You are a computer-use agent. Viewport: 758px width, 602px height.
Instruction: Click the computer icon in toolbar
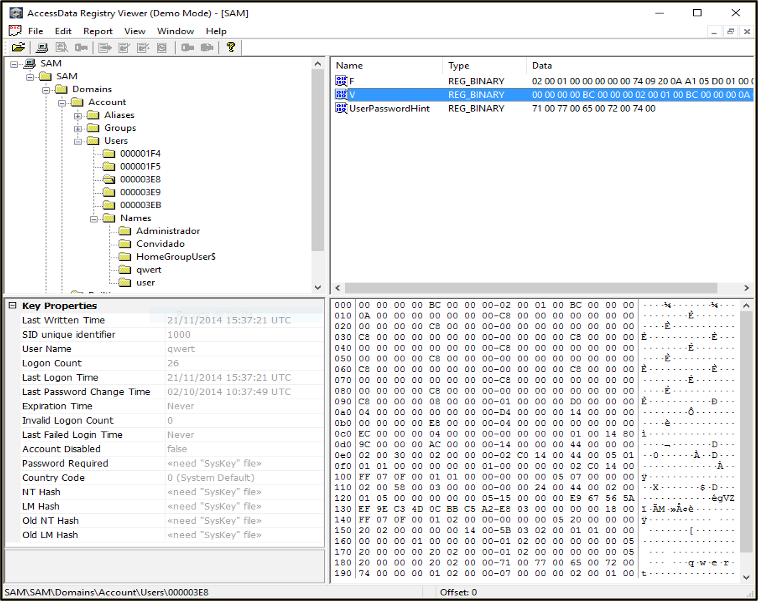[42, 47]
